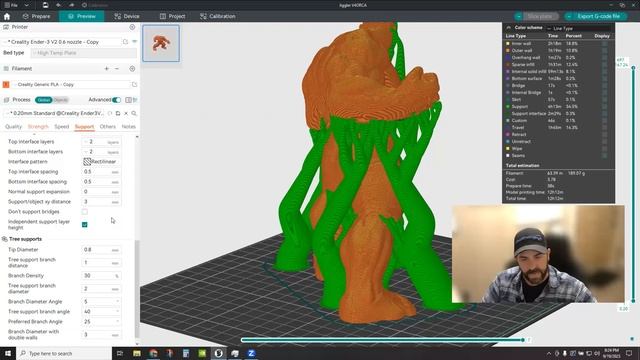Toggle Inner wall display checkbox

click(x=604, y=44)
